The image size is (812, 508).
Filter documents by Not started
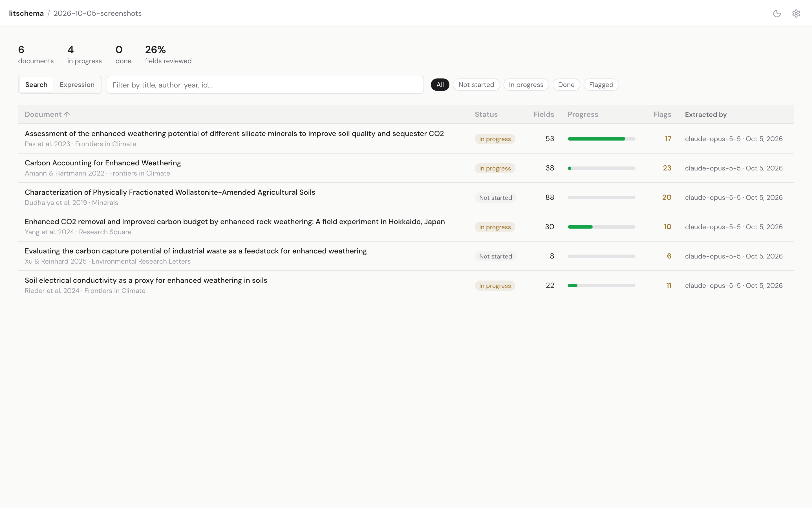(x=476, y=85)
